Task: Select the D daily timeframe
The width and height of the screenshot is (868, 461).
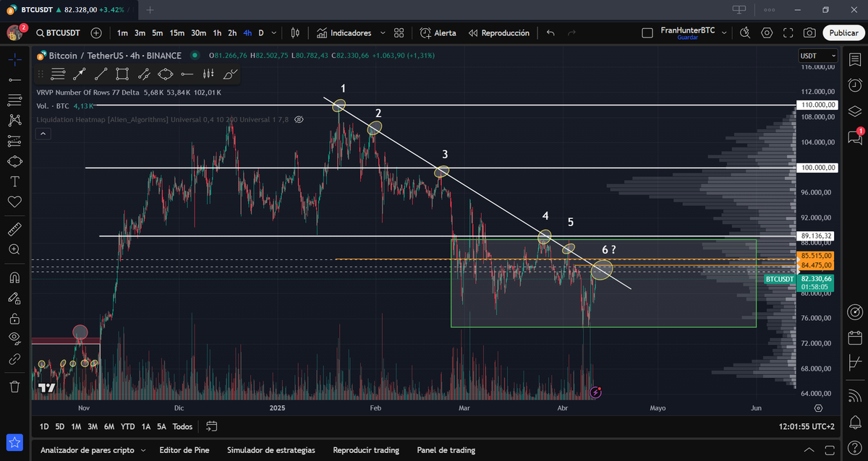Action: [x=261, y=33]
